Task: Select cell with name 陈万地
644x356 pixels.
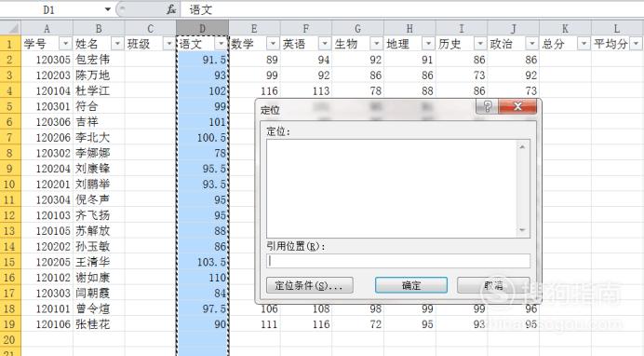Action: [x=99, y=75]
